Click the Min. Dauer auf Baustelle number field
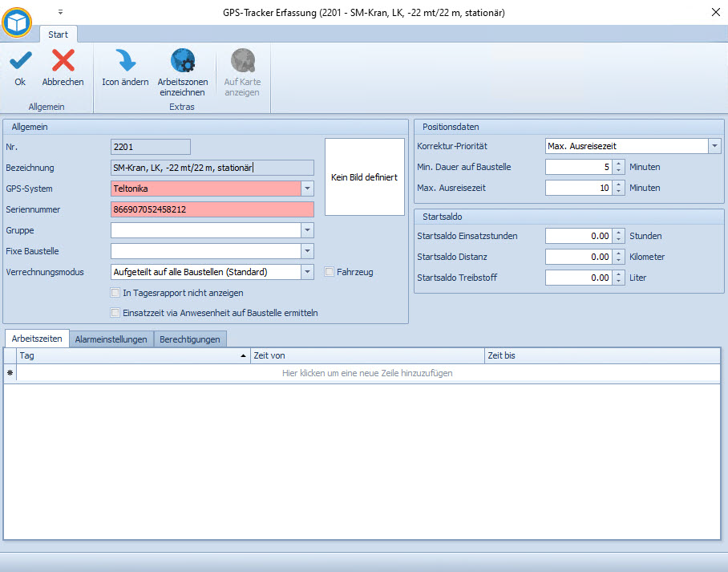The height and width of the screenshot is (572, 728). coord(579,167)
